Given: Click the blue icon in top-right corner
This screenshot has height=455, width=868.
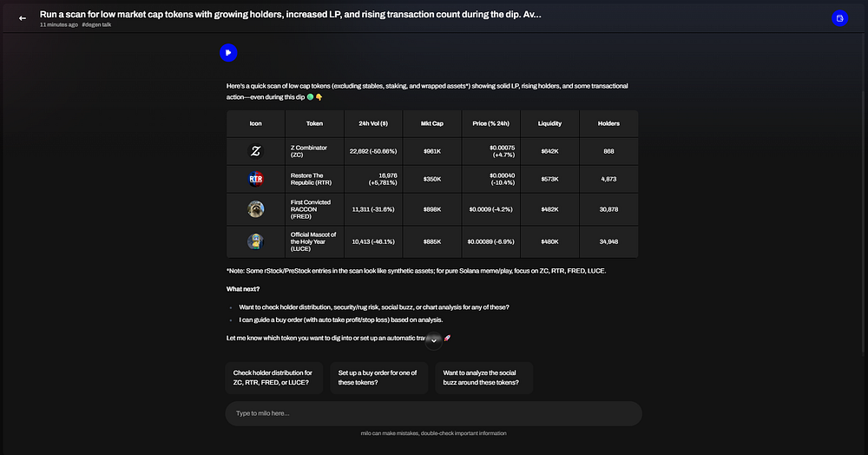Looking at the screenshot, I should [839, 18].
